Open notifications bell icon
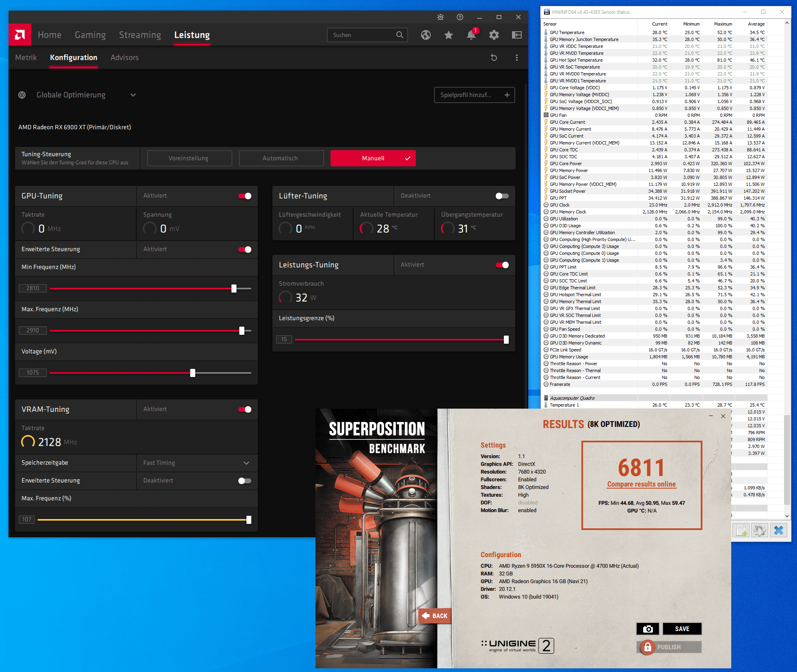This screenshot has width=797, height=672. (x=471, y=35)
